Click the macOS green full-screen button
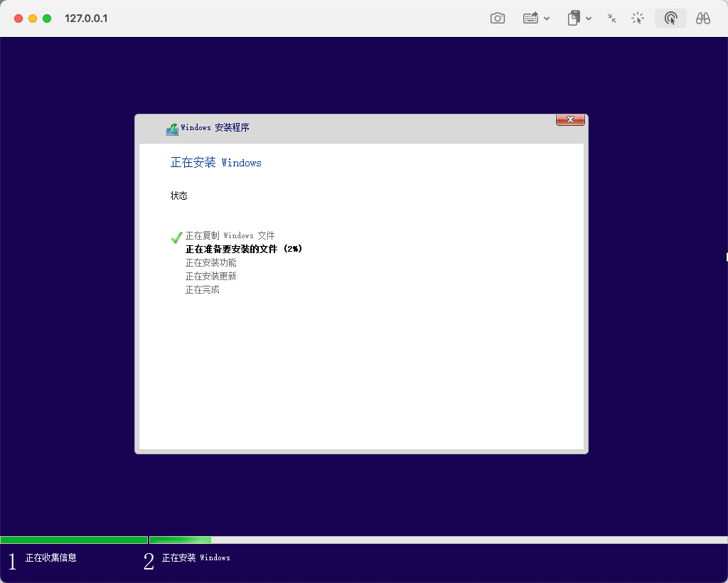 [47, 18]
